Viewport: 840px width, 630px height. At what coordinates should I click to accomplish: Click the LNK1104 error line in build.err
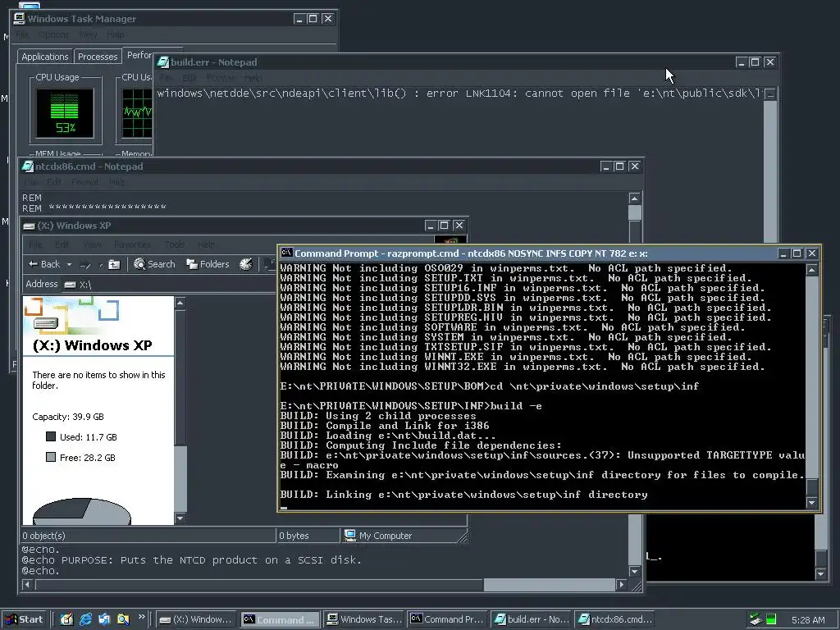pyautogui.click(x=459, y=94)
